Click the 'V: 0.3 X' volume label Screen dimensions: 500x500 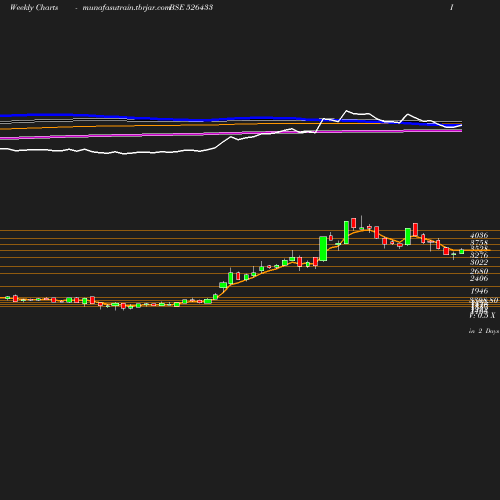[482, 315]
